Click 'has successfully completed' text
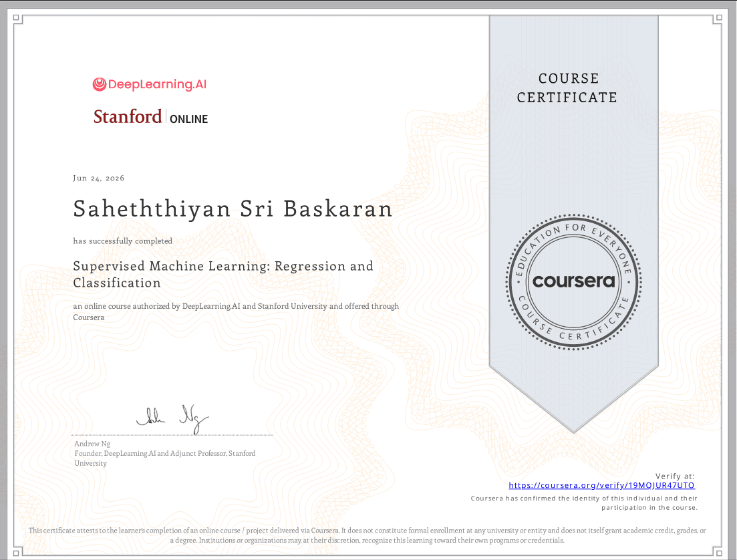This screenshot has height=560, width=737. pos(123,241)
